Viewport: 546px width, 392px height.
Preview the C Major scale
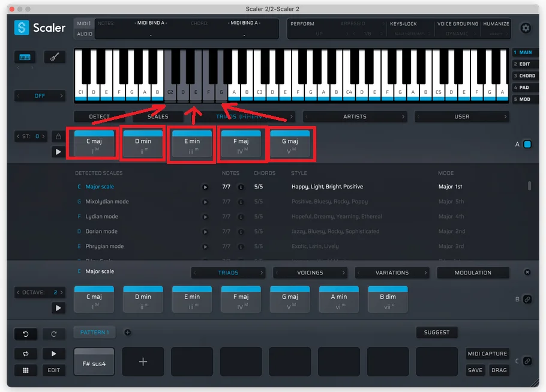[205, 187]
